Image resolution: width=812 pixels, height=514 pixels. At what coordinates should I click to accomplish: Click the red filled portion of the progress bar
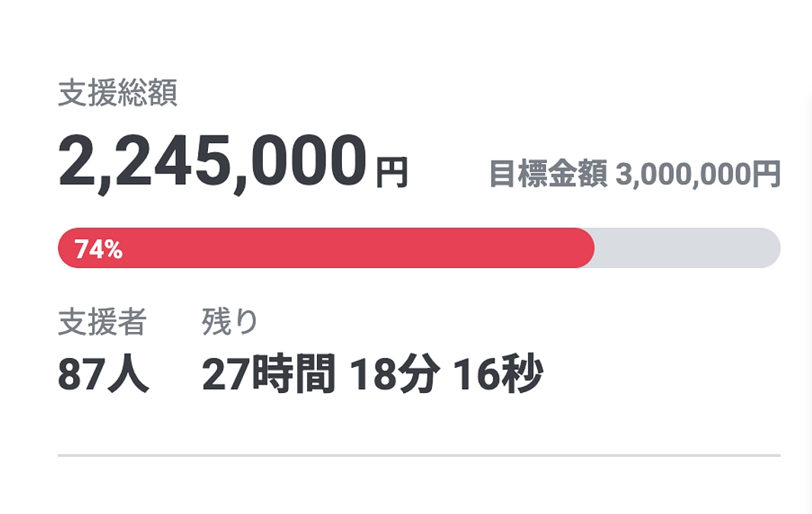305,247
